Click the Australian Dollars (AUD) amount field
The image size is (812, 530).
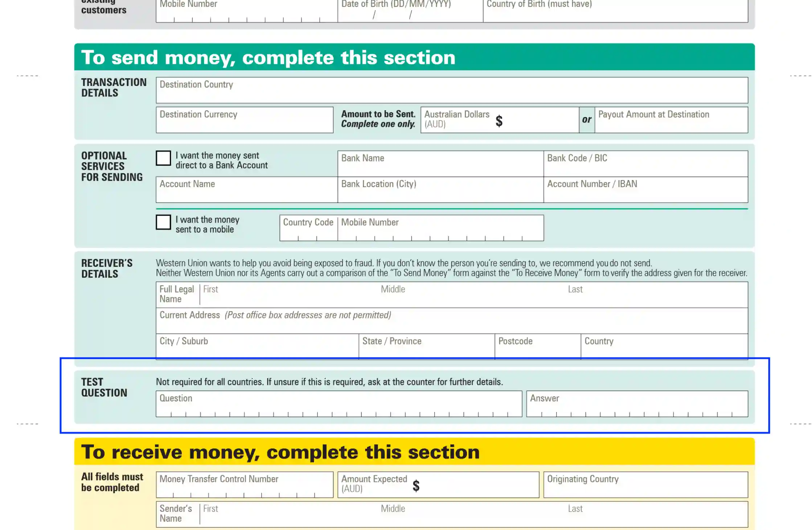coord(500,120)
